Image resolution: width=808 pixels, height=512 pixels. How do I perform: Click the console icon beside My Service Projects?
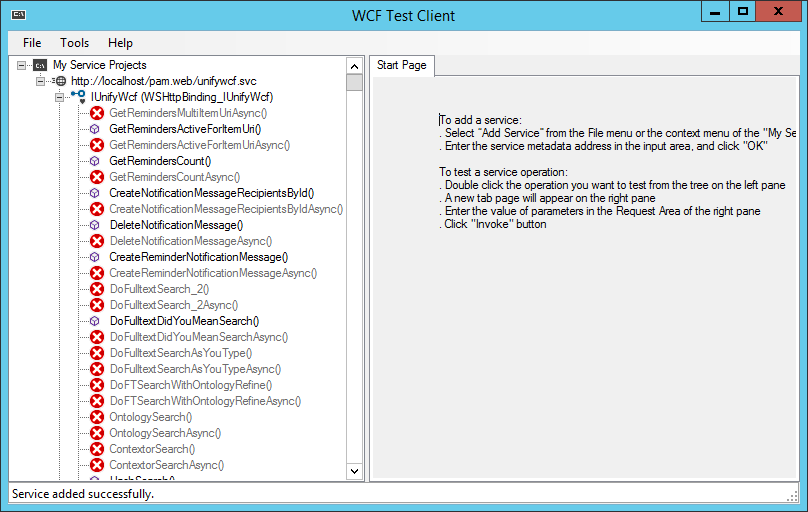point(40,65)
